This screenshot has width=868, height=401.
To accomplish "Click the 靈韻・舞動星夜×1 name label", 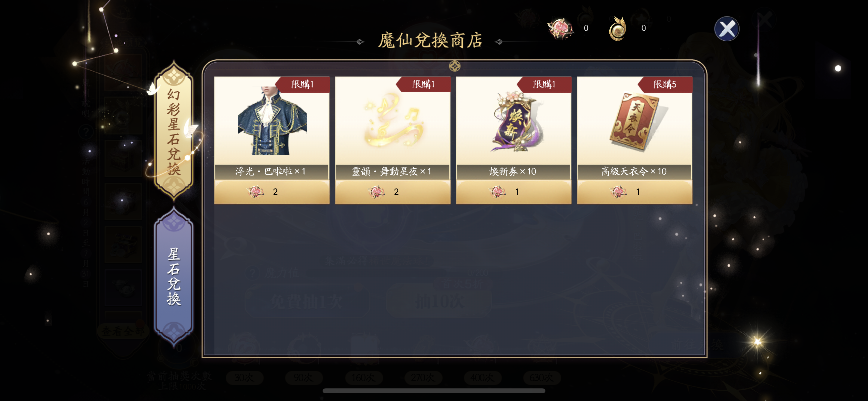I will [x=392, y=171].
